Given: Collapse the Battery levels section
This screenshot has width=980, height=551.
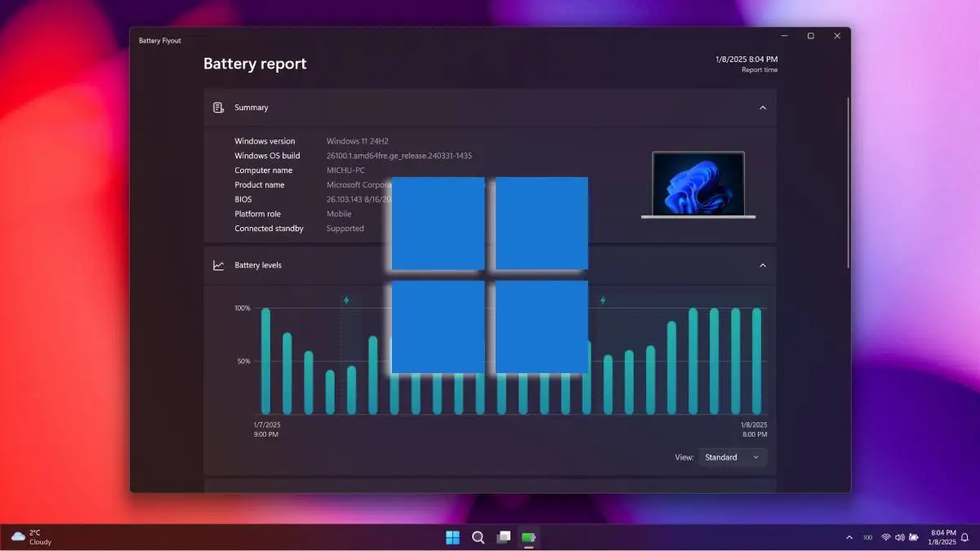Looking at the screenshot, I should tap(763, 264).
